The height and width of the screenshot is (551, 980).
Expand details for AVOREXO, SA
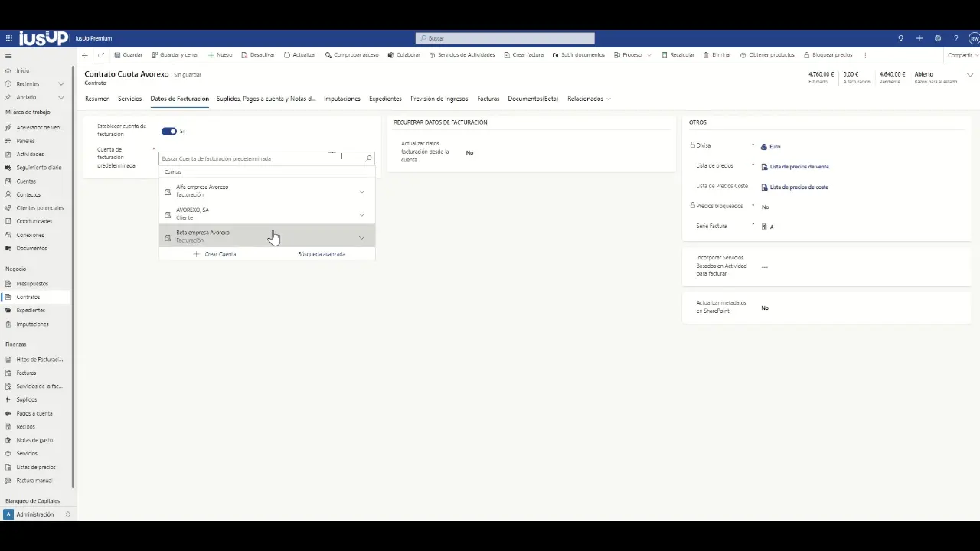coord(361,214)
